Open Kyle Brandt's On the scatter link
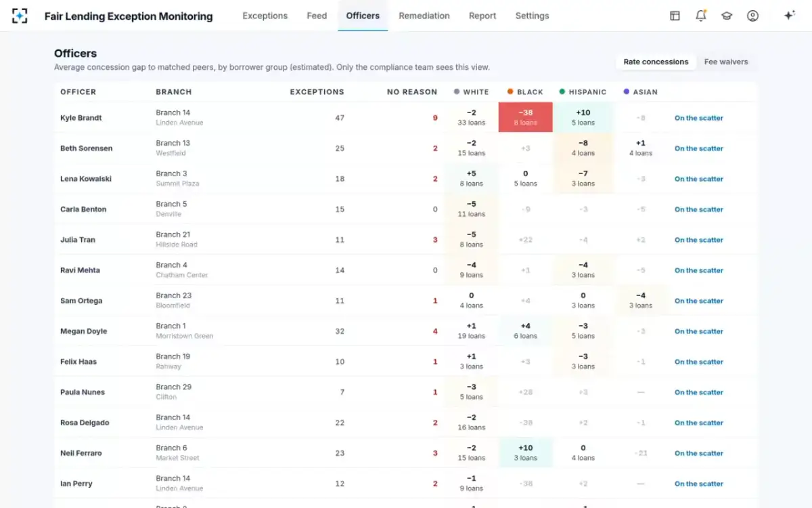The image size is (812, 508). pos(699,118)
